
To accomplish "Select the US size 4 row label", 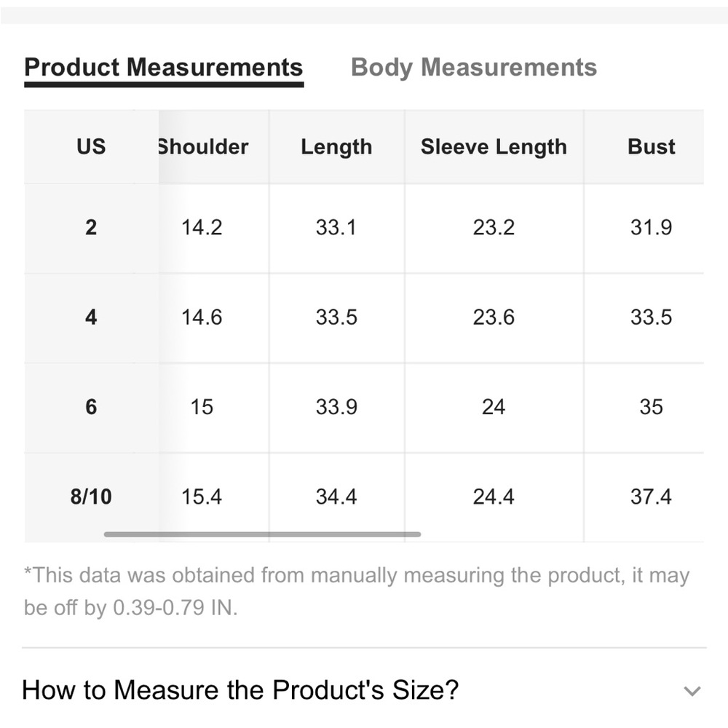I will click(91, 317).
